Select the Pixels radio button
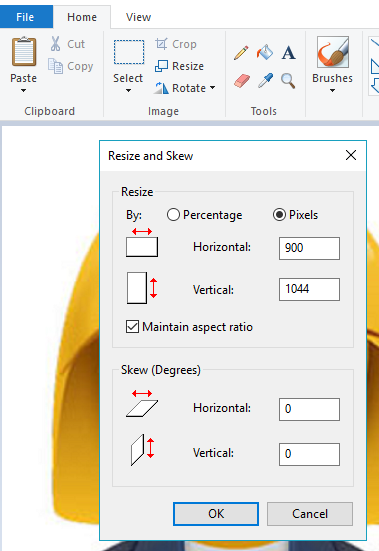 coord(279,215)
